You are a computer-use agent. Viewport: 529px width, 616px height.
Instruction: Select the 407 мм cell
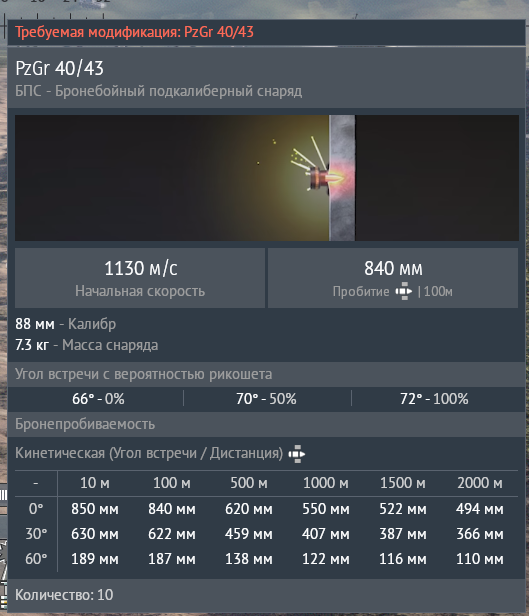pyautogui.click(x=326, y=534)
